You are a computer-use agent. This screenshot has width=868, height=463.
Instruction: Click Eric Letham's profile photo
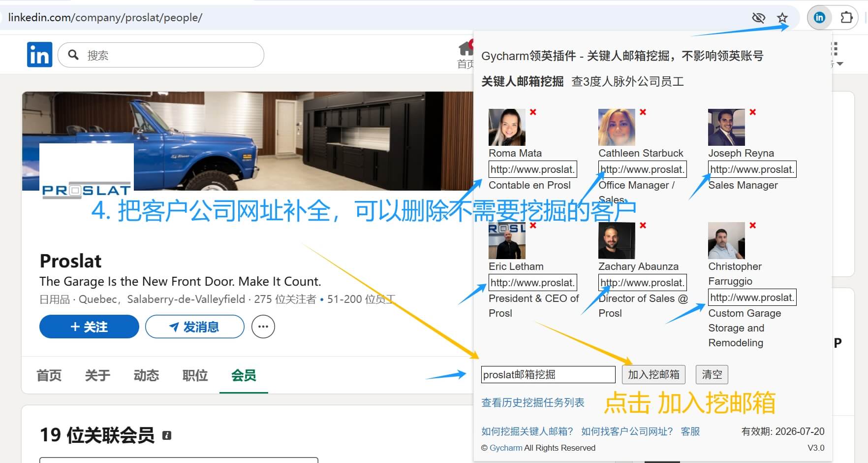pyautogui.click(x=507, y=240)
